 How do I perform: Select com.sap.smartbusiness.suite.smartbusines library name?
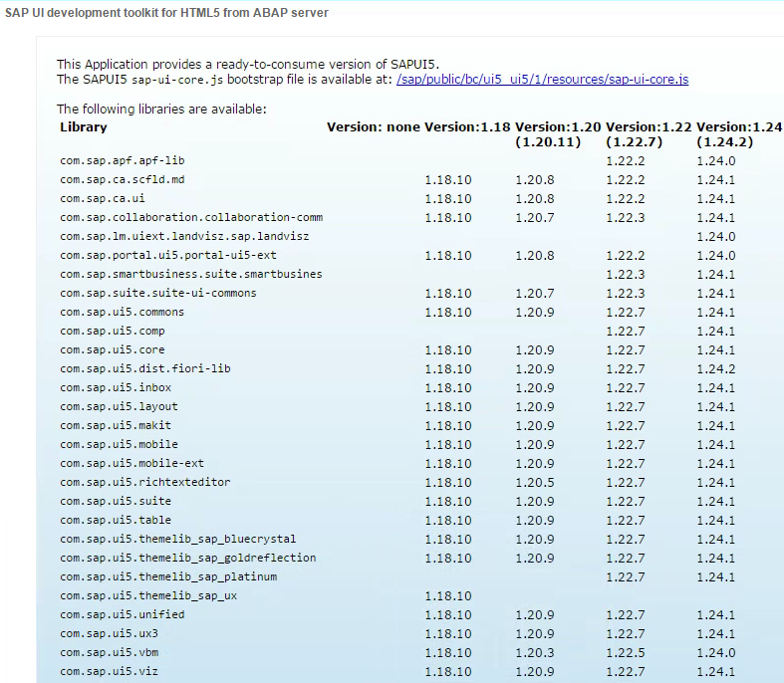coord(191,275)
